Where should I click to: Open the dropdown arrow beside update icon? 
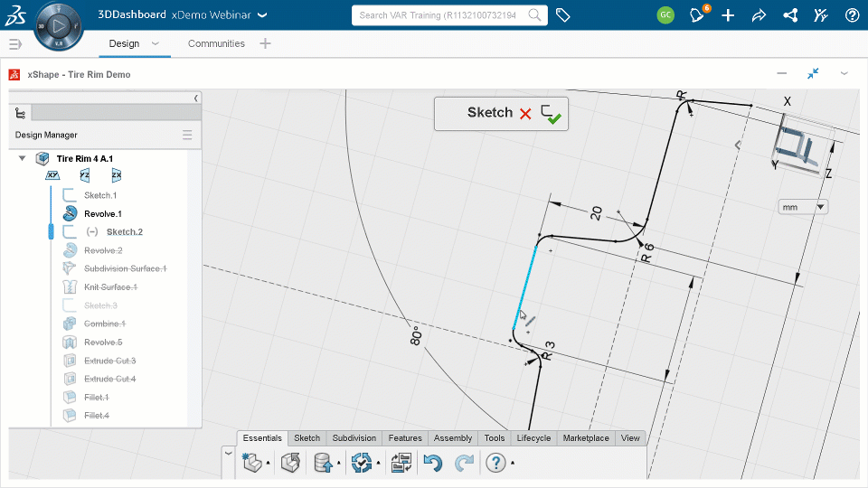pos(378,463)
